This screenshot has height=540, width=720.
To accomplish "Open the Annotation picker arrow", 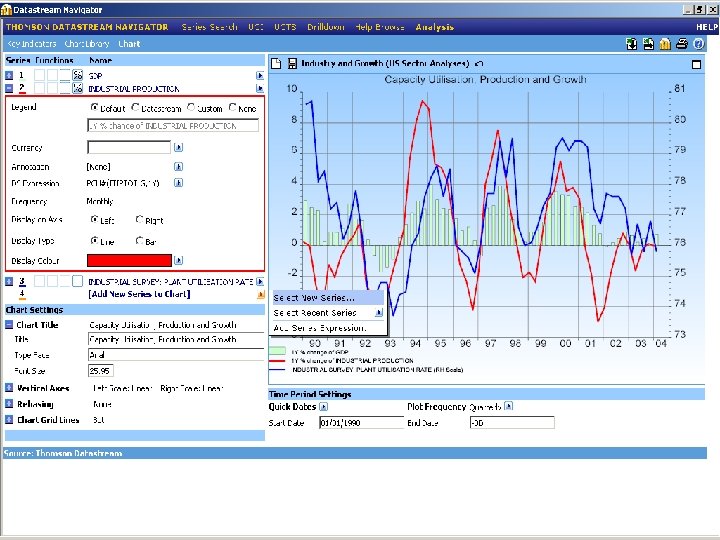I will click(x=178, y=167).
